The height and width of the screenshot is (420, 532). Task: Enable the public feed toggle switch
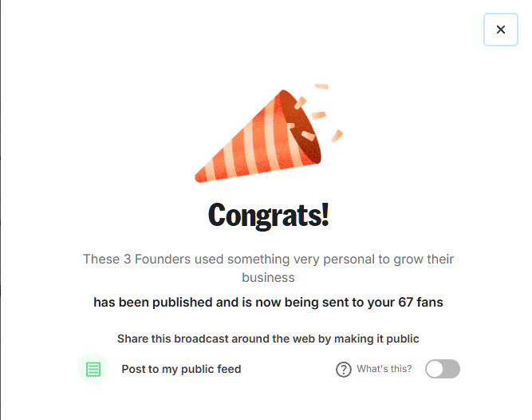443,369
